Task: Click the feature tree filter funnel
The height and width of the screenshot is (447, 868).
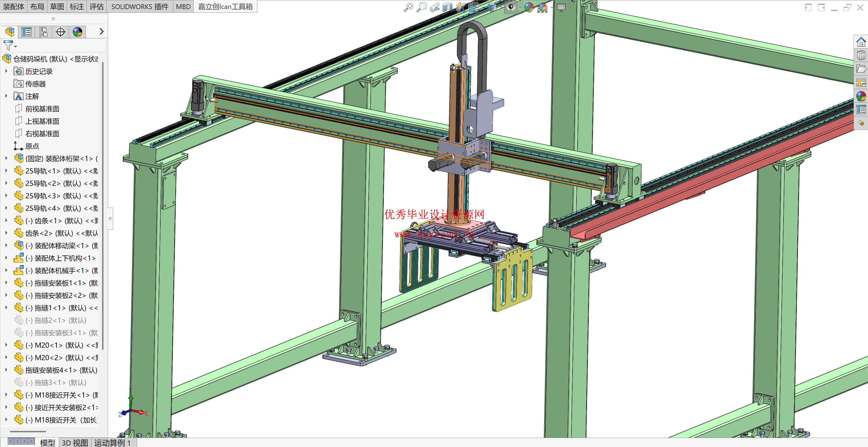Action: [x=8, y=45]
